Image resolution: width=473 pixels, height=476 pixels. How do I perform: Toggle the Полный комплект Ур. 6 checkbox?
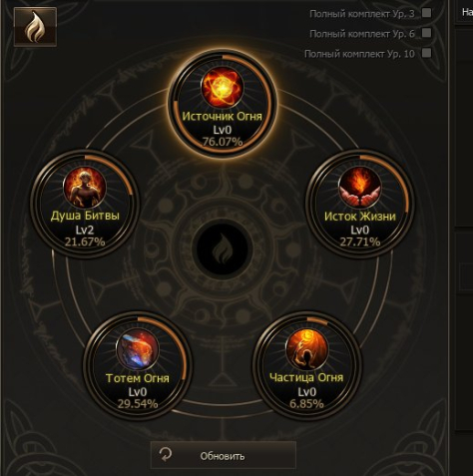pyautogui.click(x=426, y=33)
